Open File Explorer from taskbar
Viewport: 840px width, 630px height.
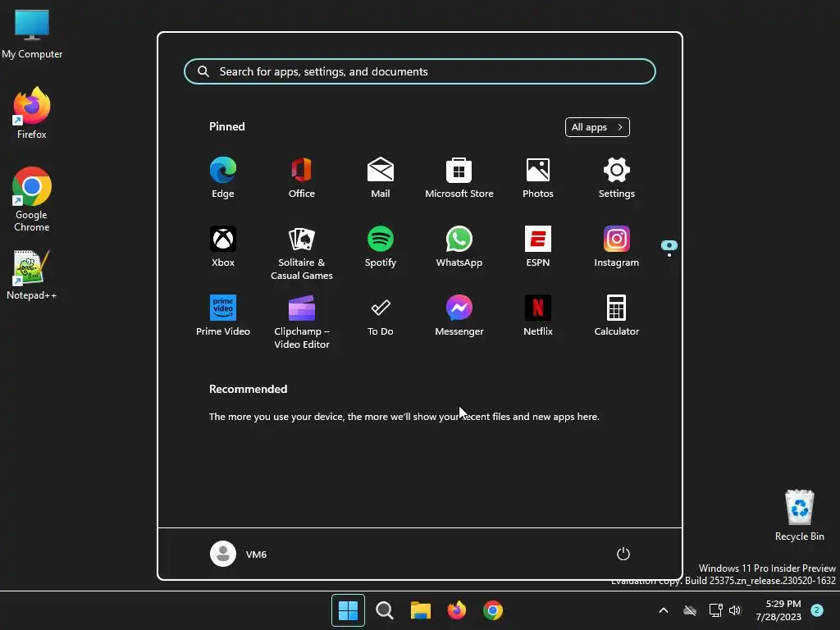[421, 610]
